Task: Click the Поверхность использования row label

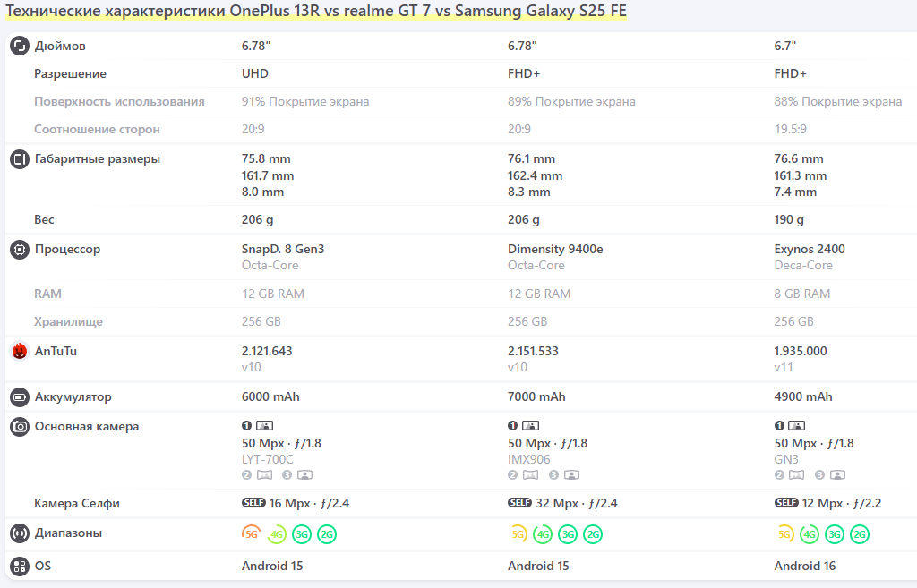Action: [x=119, y=102]
